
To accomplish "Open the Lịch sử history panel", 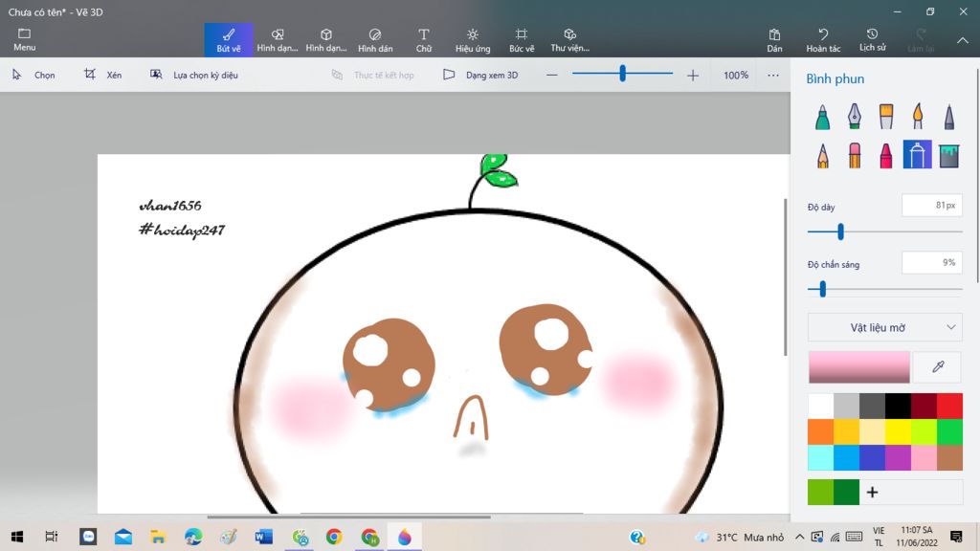I will [872, 40].
